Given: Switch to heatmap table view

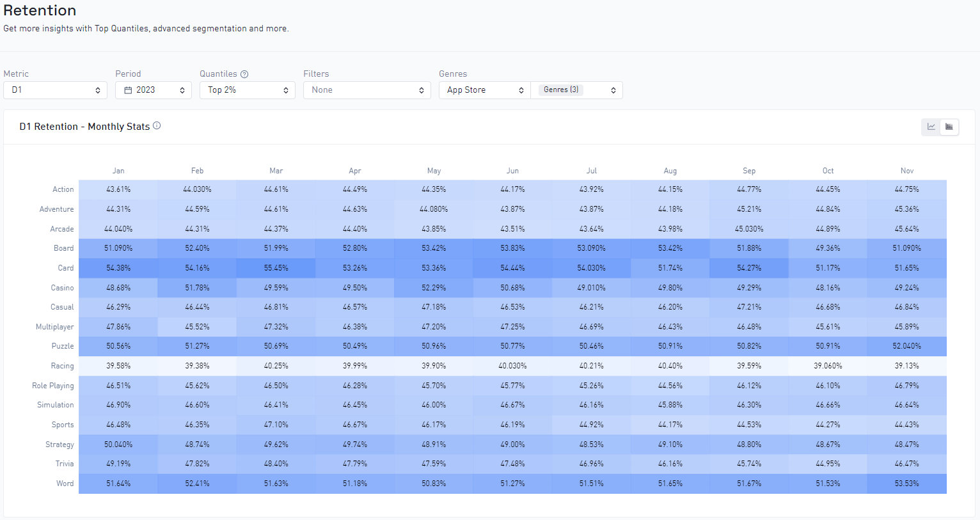Looking at the screenshot, I should pyautogui.click(x=949, y=127).
